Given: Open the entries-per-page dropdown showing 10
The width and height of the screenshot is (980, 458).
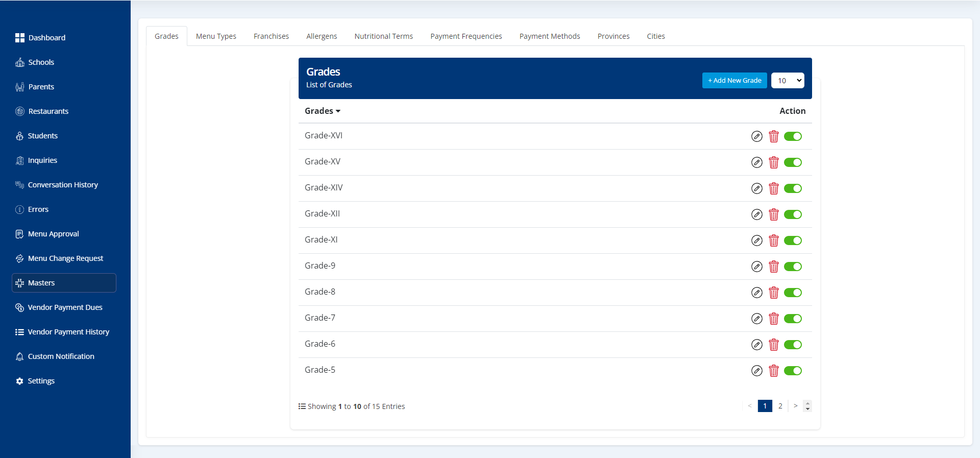Looking at the screenshot, I should pyautogui.click(x=788, y=80).
